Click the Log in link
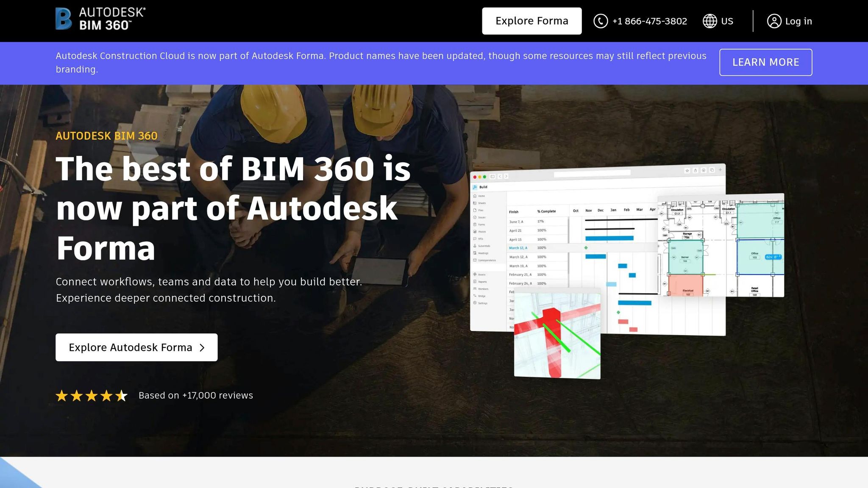The height and width of the screenshot is (488, 868). click(798, 21)
